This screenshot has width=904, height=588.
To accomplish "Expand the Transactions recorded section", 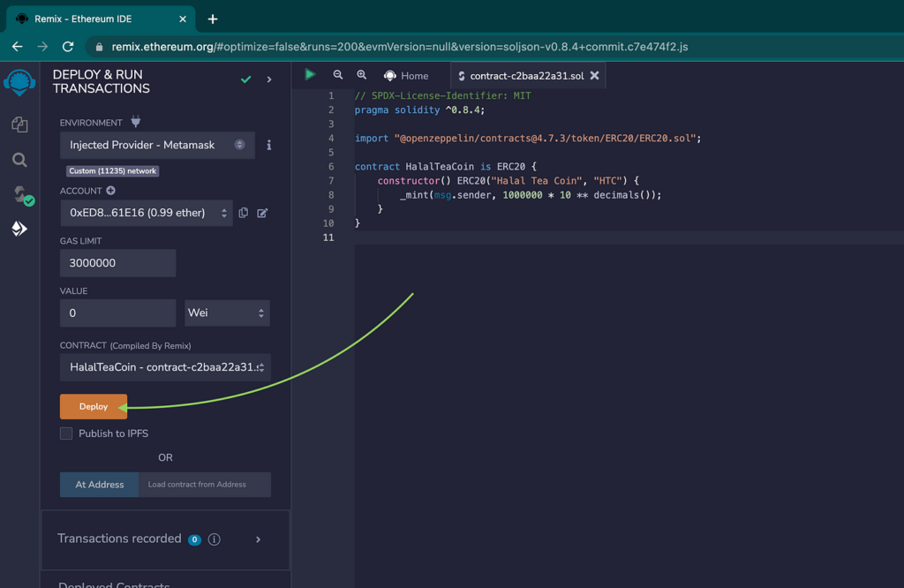I will (x=259, y=539).
